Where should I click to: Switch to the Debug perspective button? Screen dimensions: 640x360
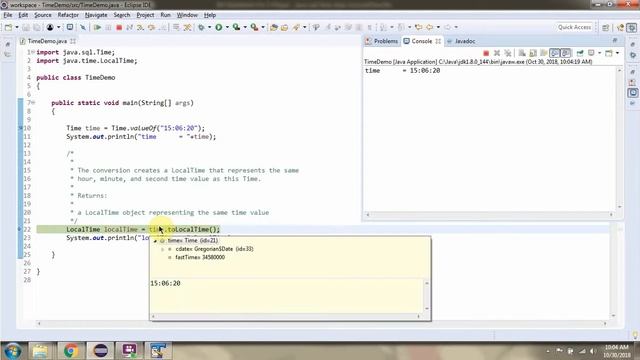[x=632, y=27]
